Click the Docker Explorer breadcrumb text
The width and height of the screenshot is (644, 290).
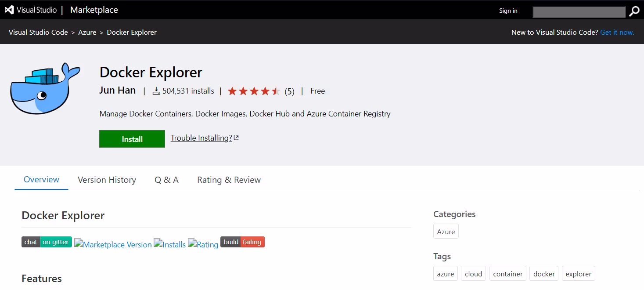pyautogui.click(x=132, y=32)
